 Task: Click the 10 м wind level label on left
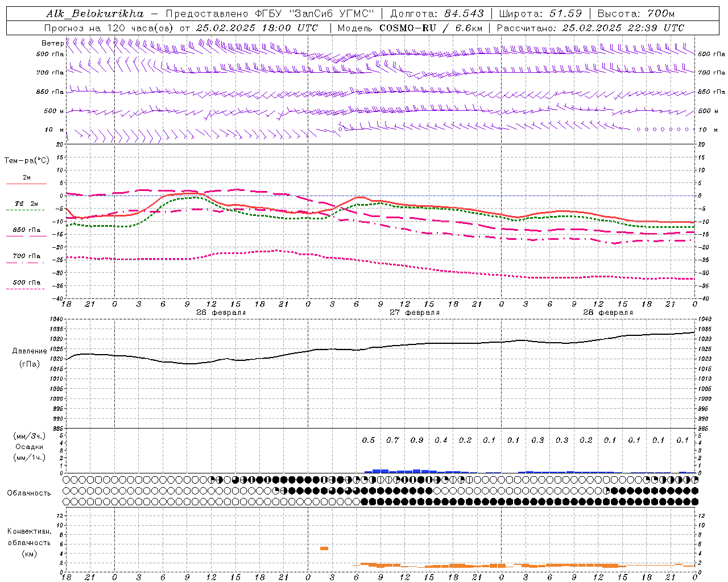coord(55,130)
